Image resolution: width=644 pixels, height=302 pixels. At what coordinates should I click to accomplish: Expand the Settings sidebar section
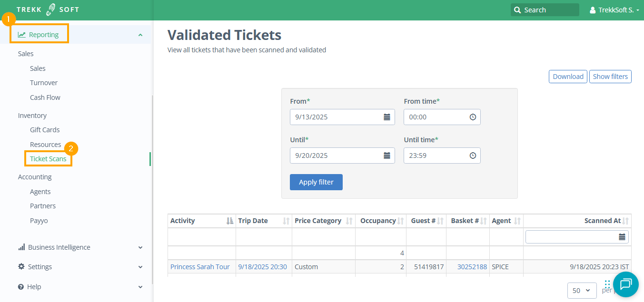pyautogui.click(x=140, y=267)
